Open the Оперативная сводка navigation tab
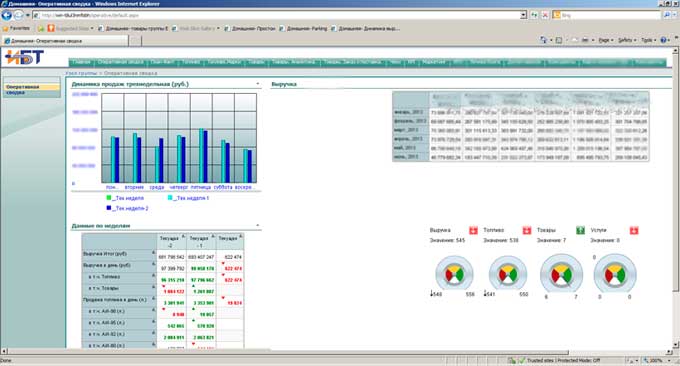 coord(120,62)
